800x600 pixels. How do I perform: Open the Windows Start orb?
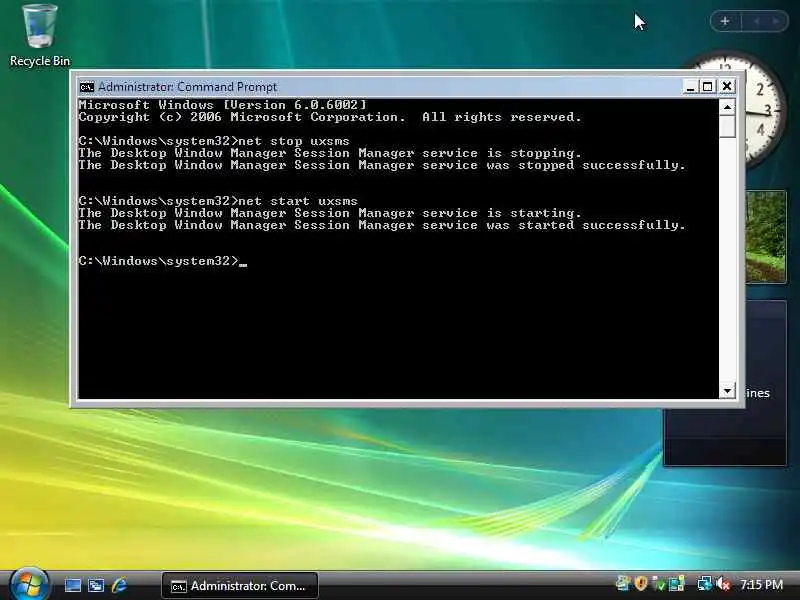[29, 585]
